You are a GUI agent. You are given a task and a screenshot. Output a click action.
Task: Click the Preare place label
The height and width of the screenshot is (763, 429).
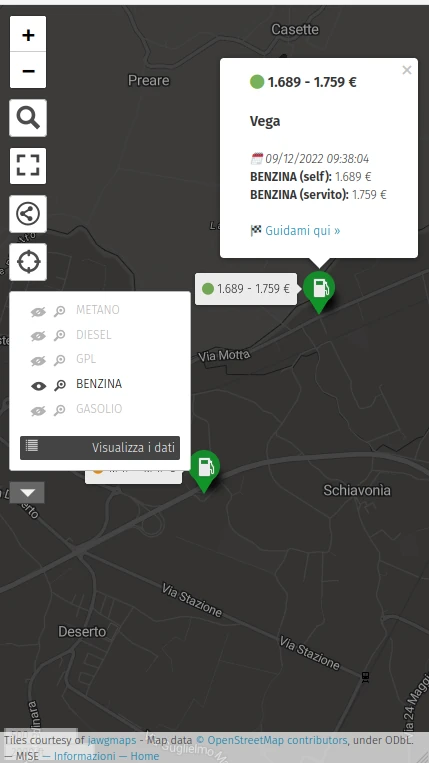pyautogui.click(x=149, y=80)
